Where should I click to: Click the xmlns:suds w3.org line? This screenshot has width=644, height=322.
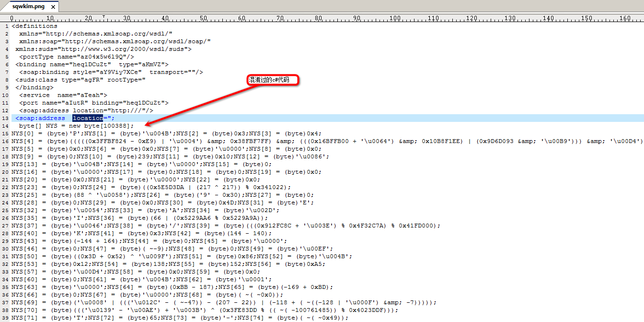(103, 49)
